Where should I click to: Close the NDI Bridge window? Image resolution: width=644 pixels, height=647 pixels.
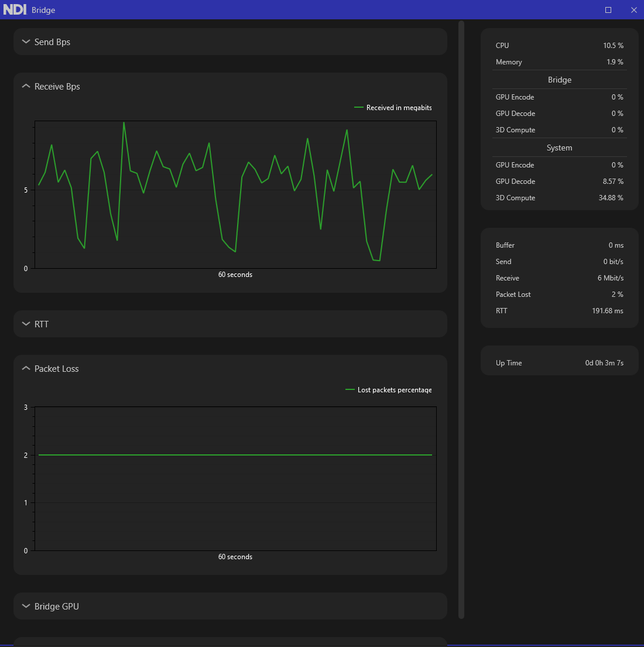click(x=633, y=10)
